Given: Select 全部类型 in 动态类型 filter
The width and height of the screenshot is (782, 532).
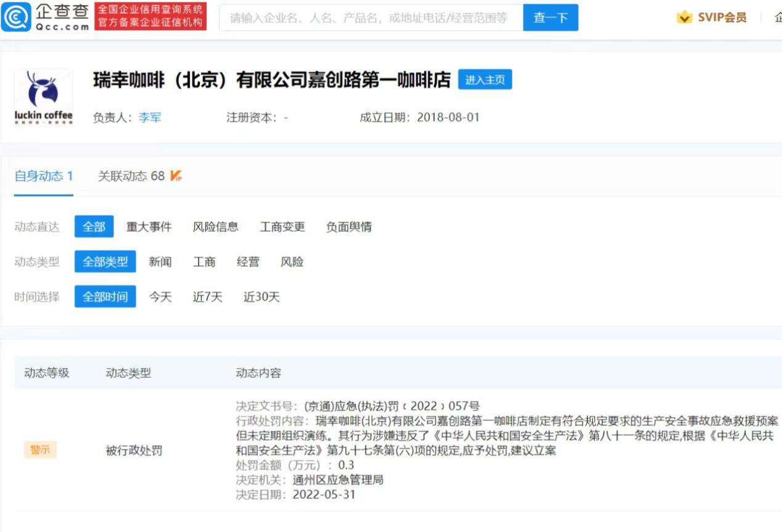Looking at the screenshot, I should click(x=105, y=261).
